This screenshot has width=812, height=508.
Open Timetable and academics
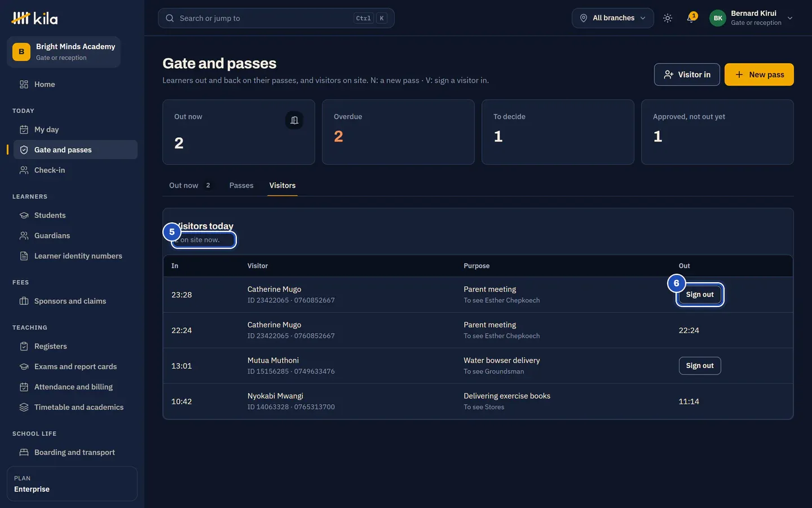coord(76,407)
